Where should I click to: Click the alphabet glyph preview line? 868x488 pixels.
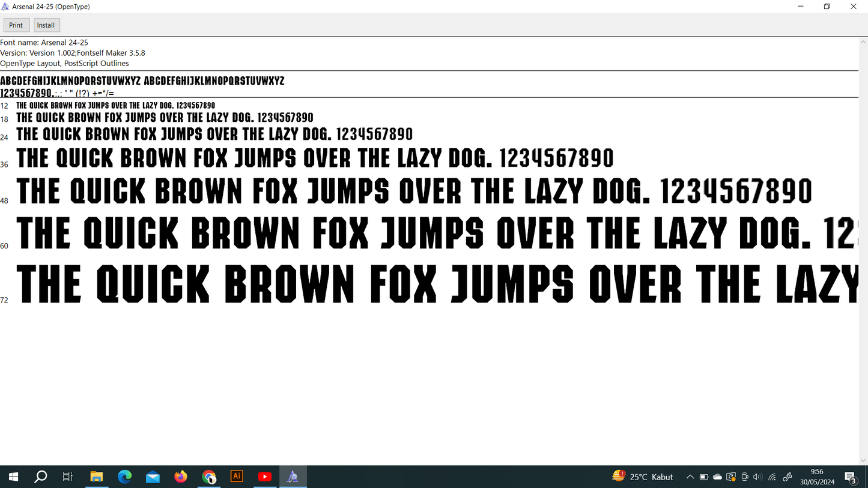coord(142,81)
